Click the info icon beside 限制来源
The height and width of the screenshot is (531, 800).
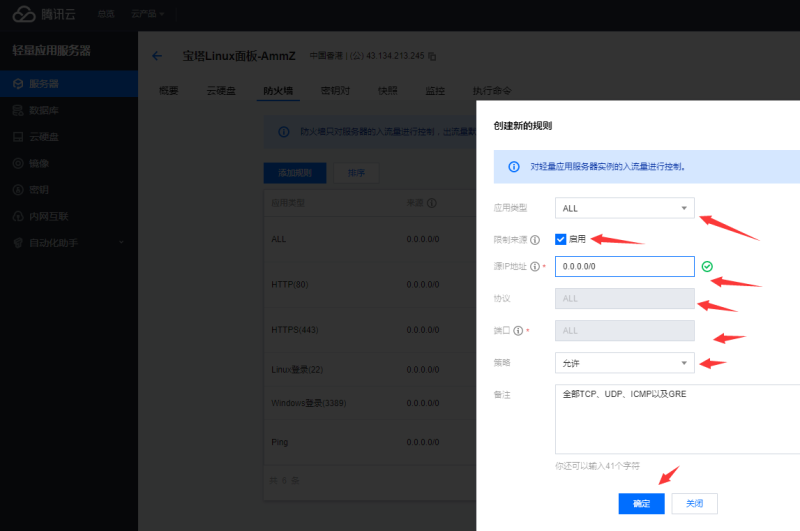(x=535, y=240)
